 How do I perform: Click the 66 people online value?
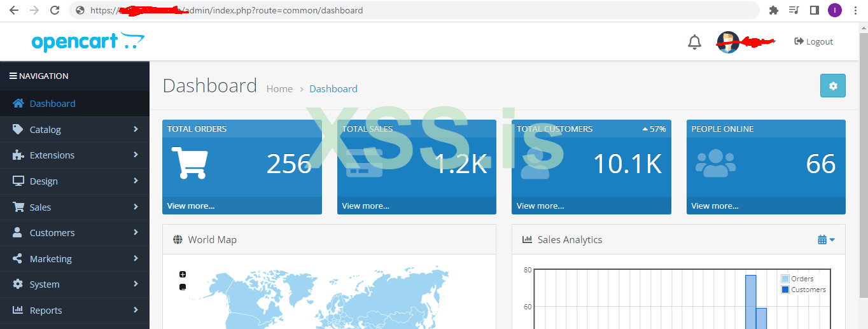point(821,164)
